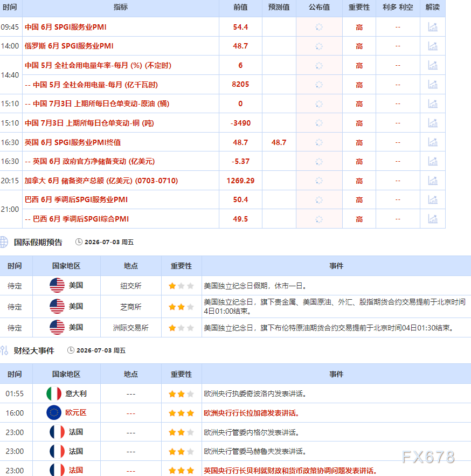Click 欧洲央行管委马赫鲁夫发表讲话 event text

coord(257,451)
